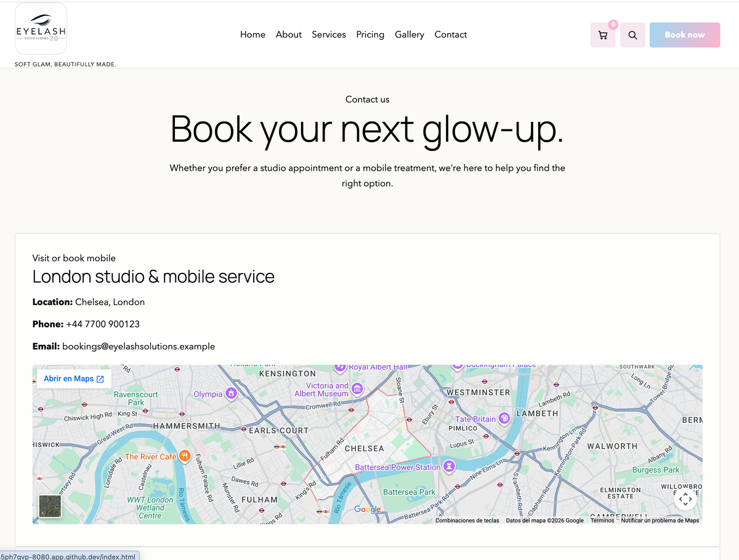Click London studio & mobile service heading
Screen dimensions: 739x560
pyautogui.click(x=153, y=276)
